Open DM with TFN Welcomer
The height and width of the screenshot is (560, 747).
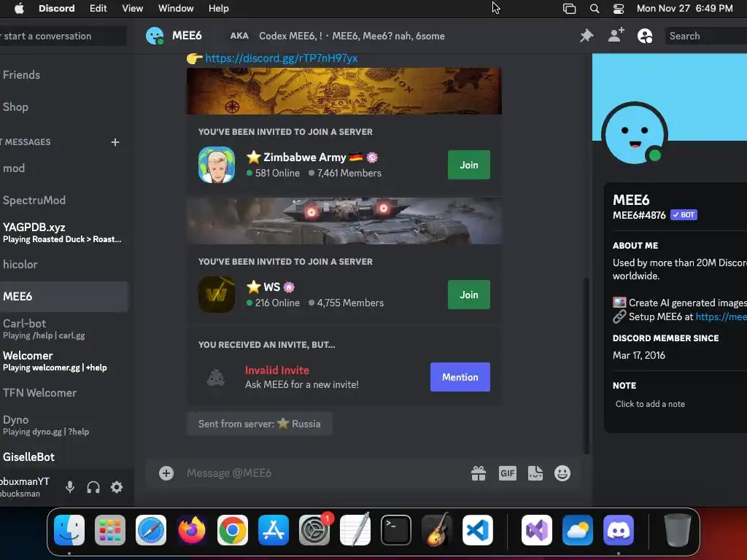pos(64,393)
